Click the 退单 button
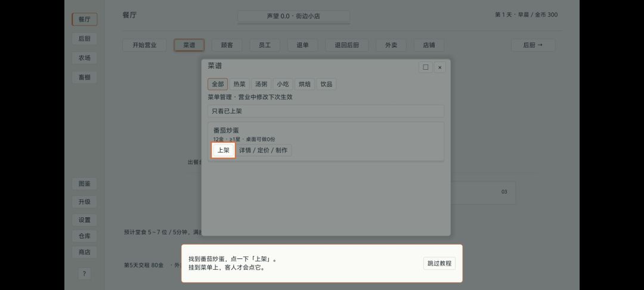This screenshot has width=644, height=290. point(303,45)
